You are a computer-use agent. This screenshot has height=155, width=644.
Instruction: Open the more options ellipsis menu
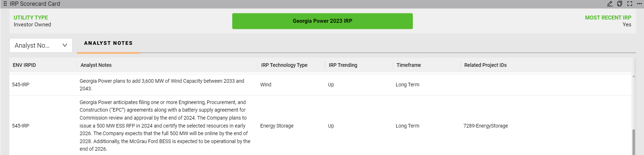pyautogui.click(x=639, y=4)
